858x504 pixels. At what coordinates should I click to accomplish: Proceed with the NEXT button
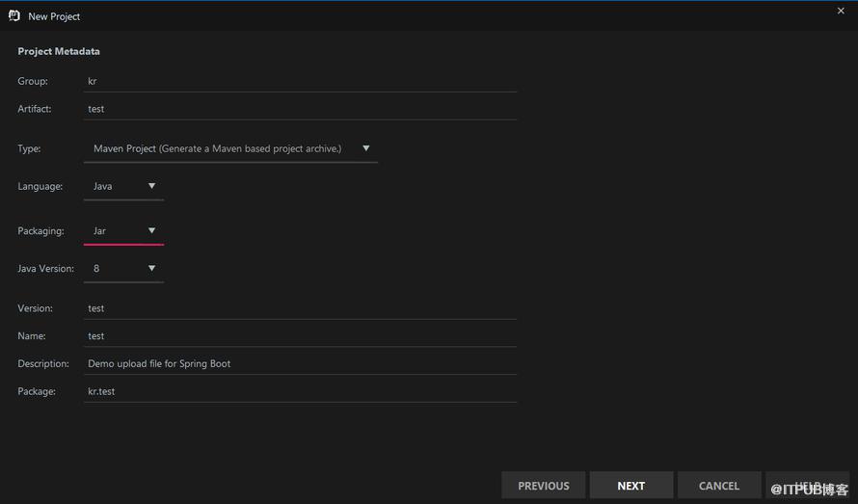click(x=630, y=486)
